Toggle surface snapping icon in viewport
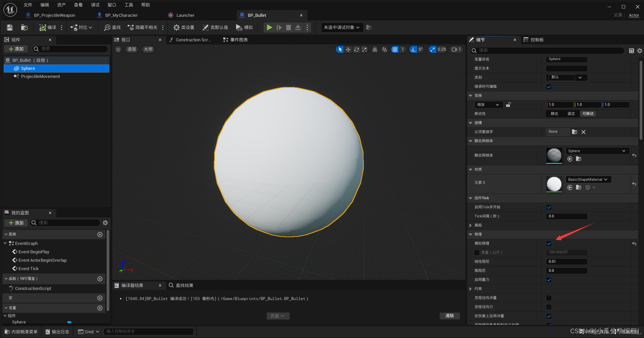Image resolution: width=644 pixels, height=338 pixels. (x=384, y=49)
